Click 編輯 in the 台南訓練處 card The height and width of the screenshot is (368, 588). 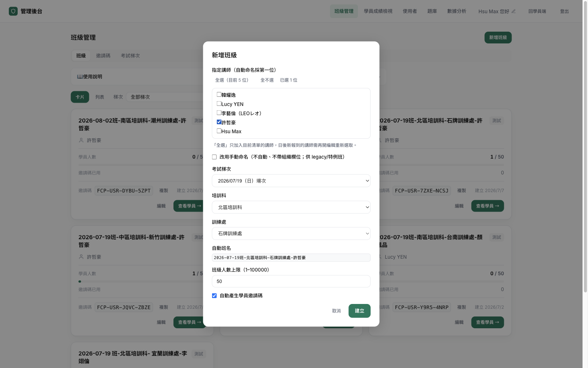click(459, 322)
